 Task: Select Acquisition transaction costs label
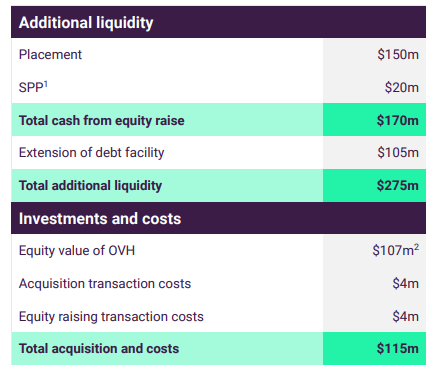(105, 284)
